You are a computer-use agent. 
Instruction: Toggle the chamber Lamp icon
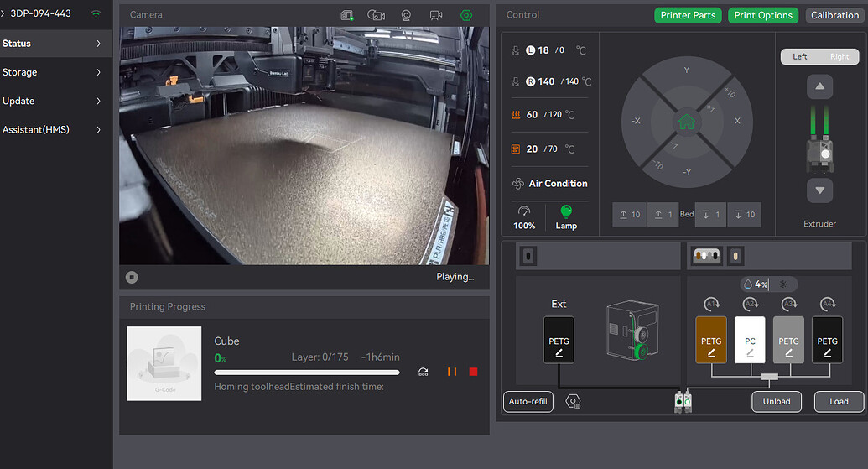566,211
